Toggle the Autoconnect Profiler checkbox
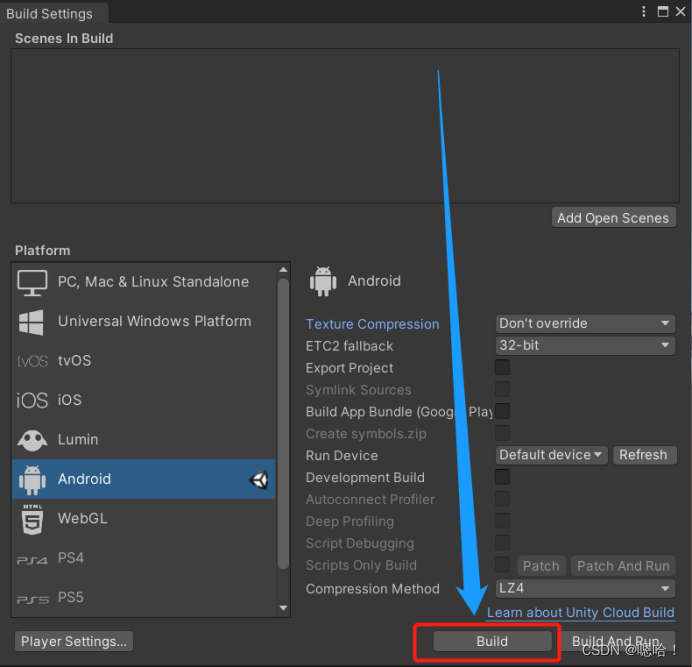 coord(502,499)
